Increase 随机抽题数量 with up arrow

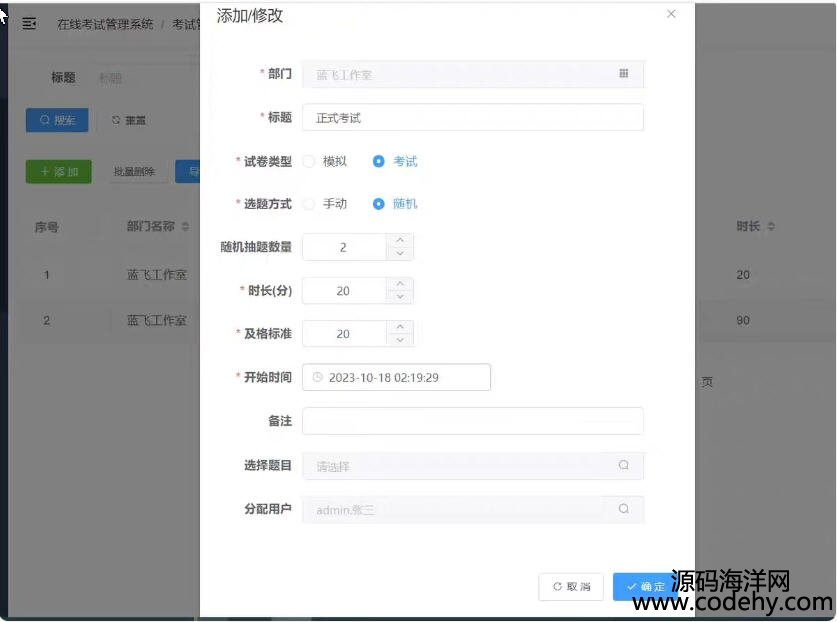coord(400,240)
